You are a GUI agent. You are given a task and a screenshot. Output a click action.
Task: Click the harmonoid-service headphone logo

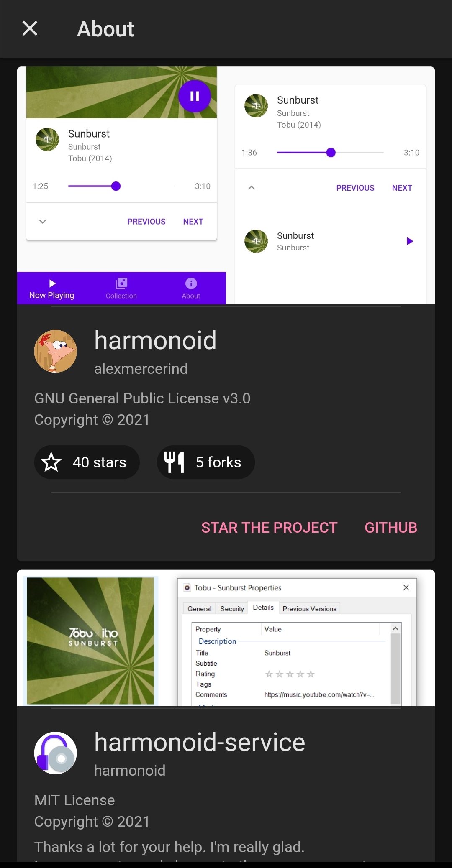(56, 753)
